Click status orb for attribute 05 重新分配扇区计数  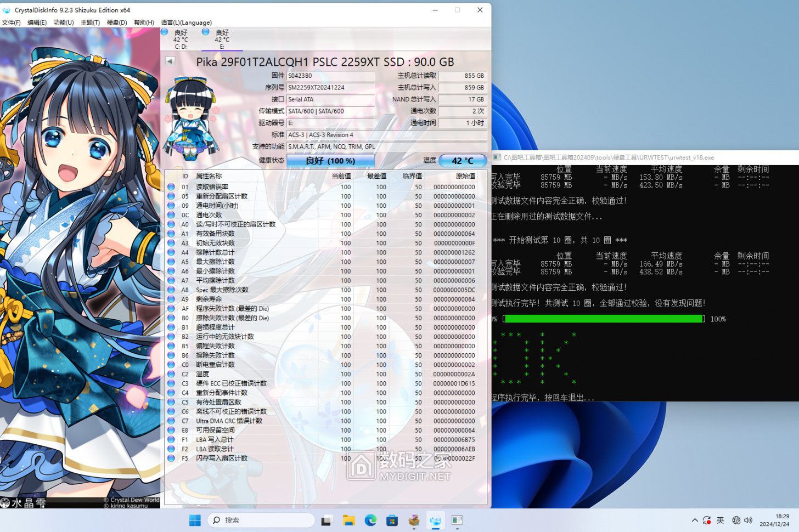click(171, 196)
